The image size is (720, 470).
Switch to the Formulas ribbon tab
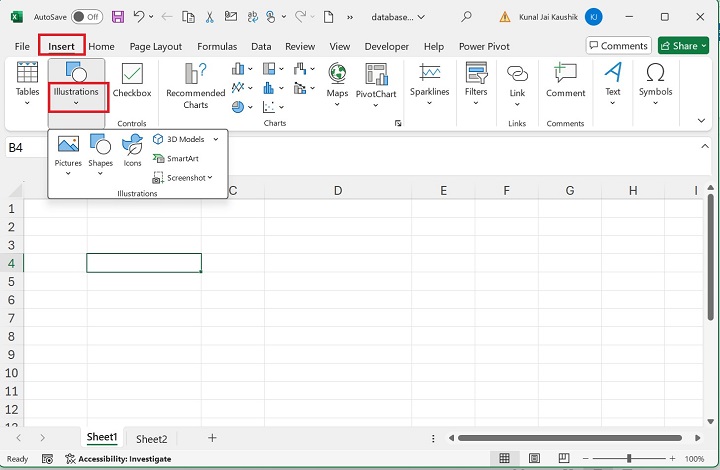217,46
